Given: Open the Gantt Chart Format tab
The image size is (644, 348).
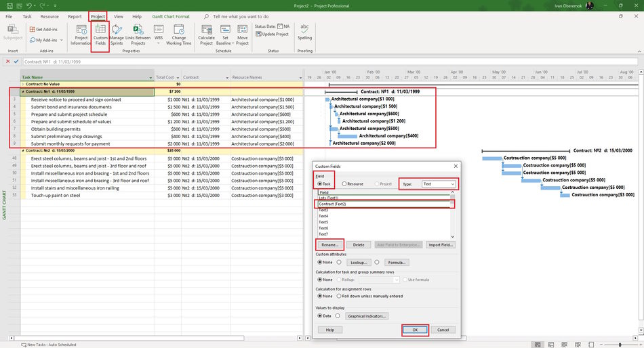Looking at the screenshot, I should coord(171,17).
